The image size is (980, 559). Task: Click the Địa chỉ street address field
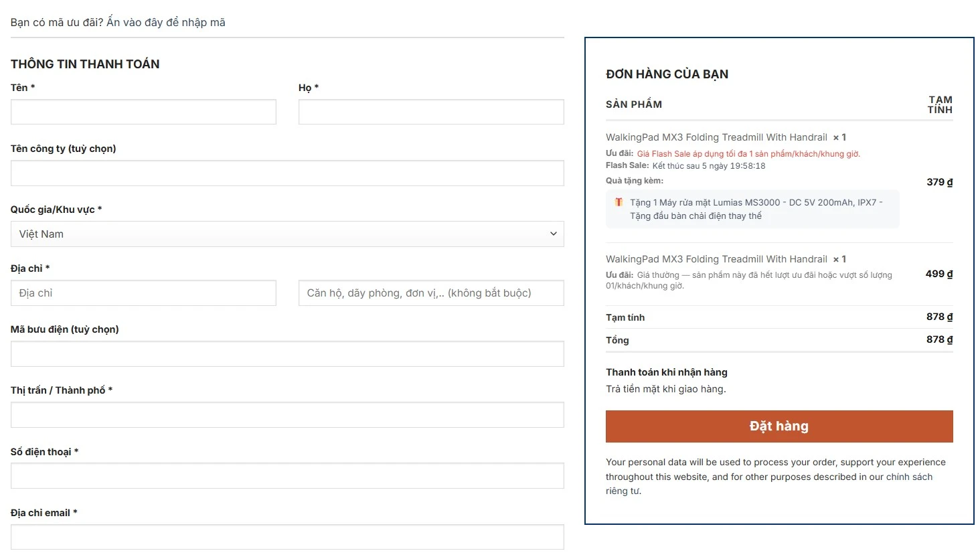143,293
